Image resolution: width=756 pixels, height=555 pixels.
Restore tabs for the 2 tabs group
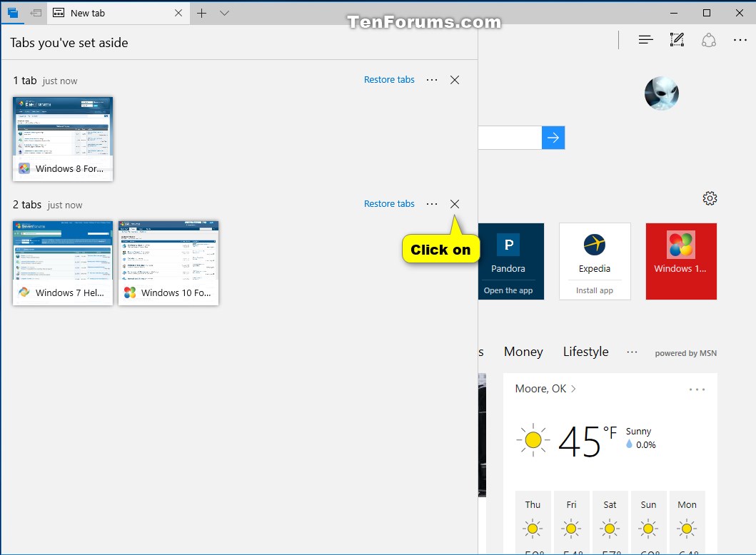coord(389,204)
